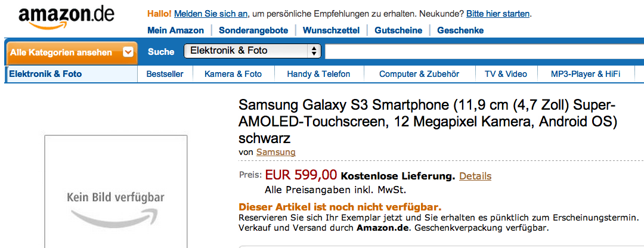Viewport: 644px width, 248px height.
Task: Follow the Bitte hier starten link
Action: pos(498,14)
